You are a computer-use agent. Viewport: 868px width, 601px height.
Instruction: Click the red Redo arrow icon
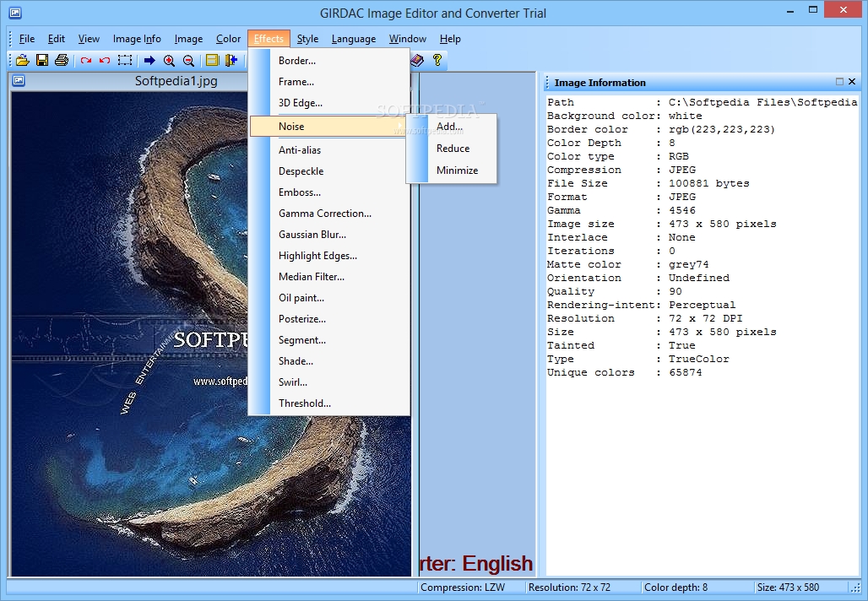pos(85,60)
